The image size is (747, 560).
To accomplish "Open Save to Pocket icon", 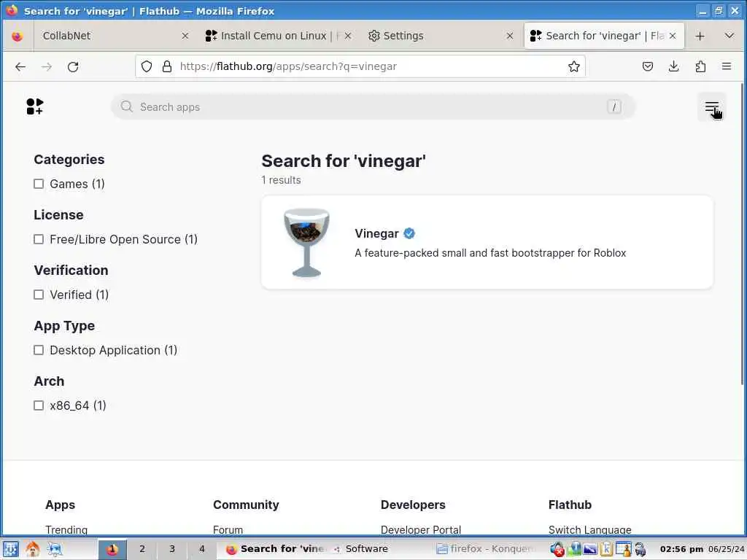I will pyautogui.click(x=648, y=66).
